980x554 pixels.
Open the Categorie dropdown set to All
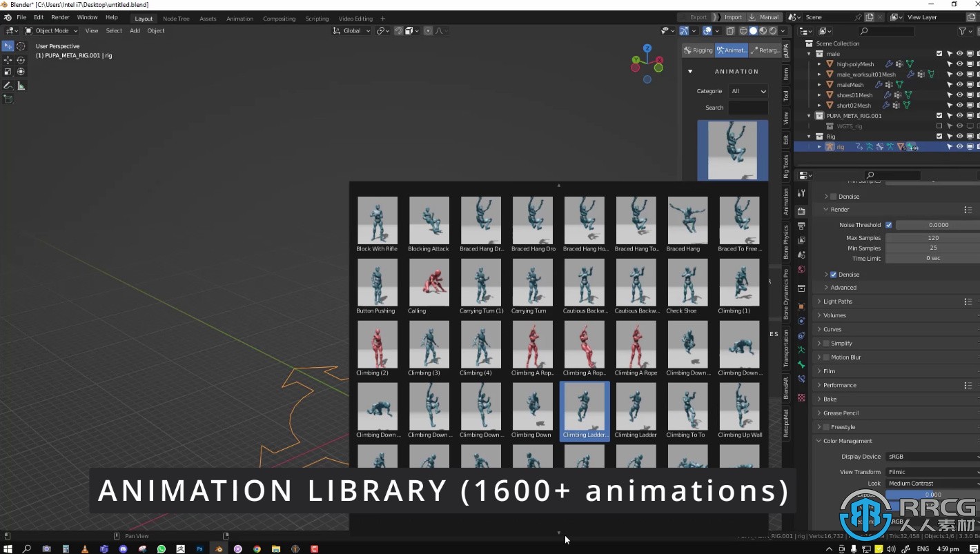748,91
